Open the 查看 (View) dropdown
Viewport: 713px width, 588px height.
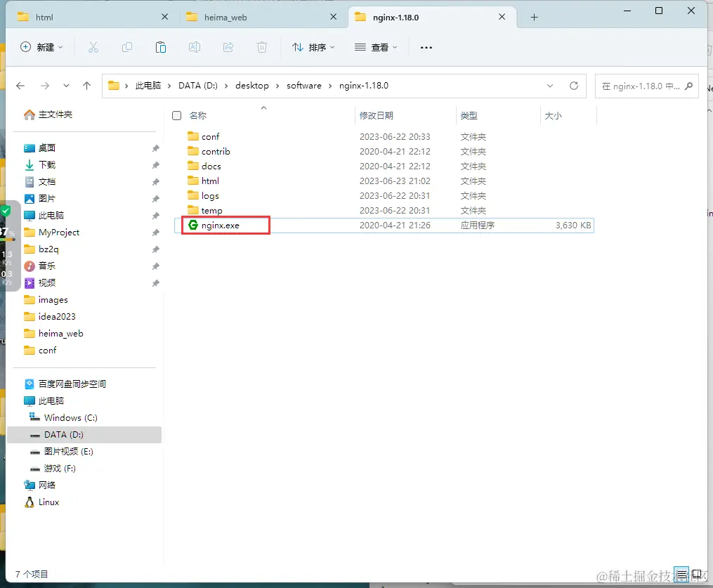[x=376, y=47]
